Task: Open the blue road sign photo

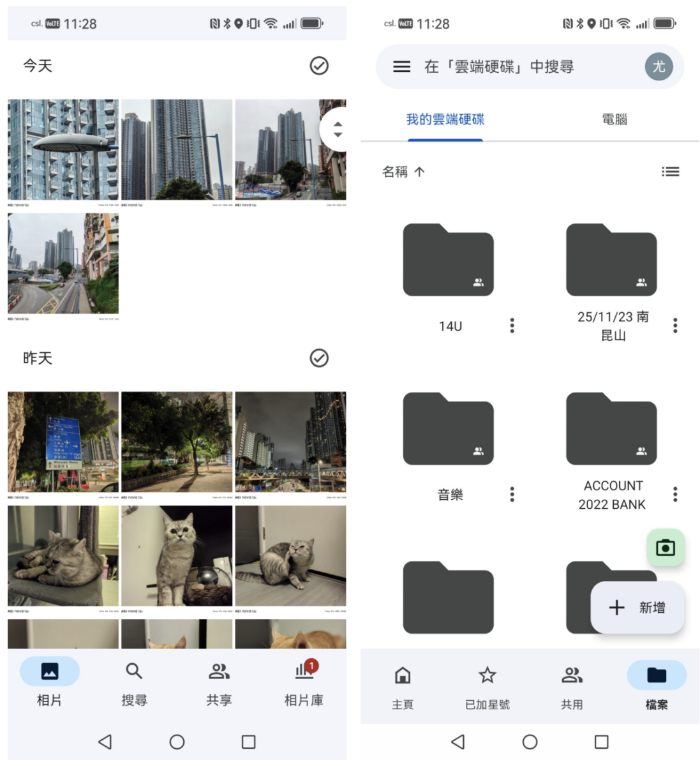Action: 63,442
